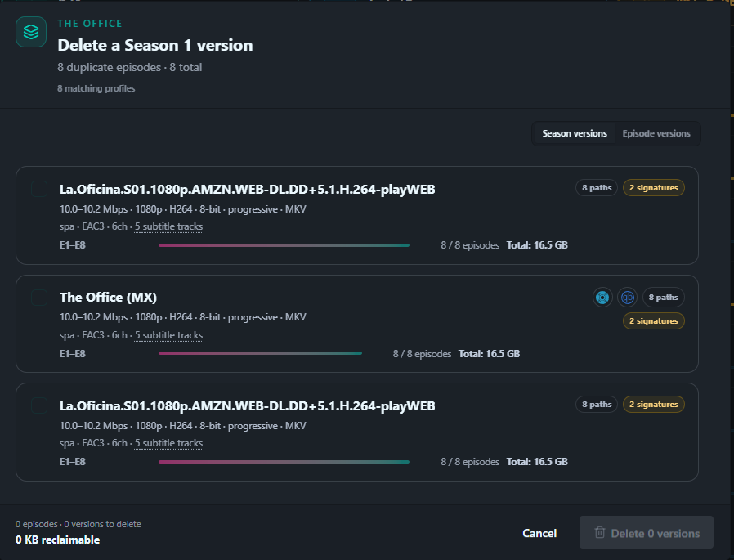Click the THE OFFICE series label

(90, 24)
